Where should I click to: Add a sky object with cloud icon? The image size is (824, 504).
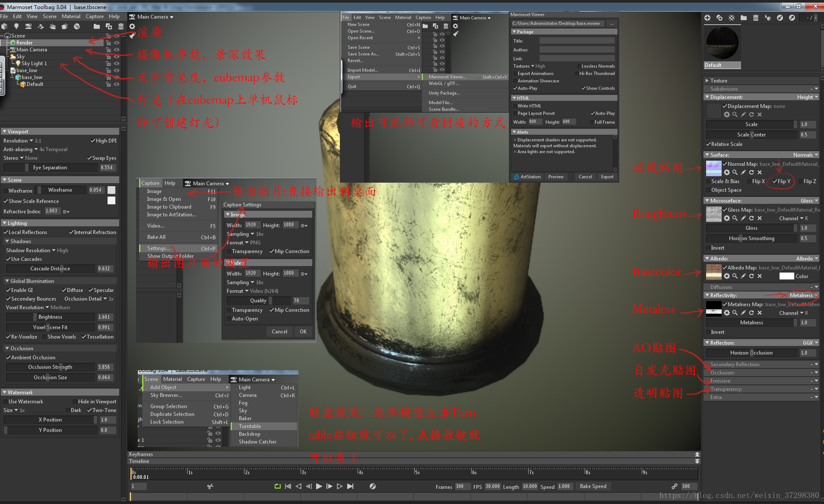(53, 26)
